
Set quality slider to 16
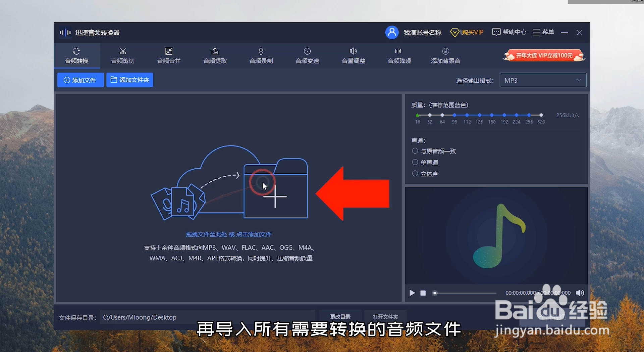(x=417, y=115)
